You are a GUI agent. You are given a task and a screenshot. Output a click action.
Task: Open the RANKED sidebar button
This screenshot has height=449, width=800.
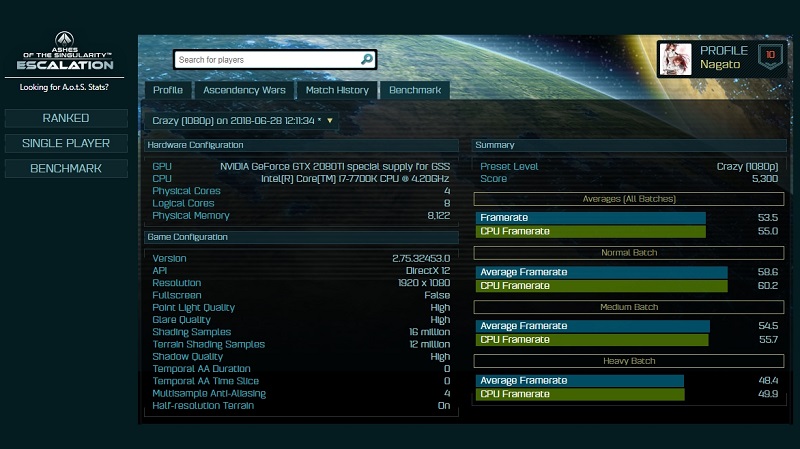66,118
